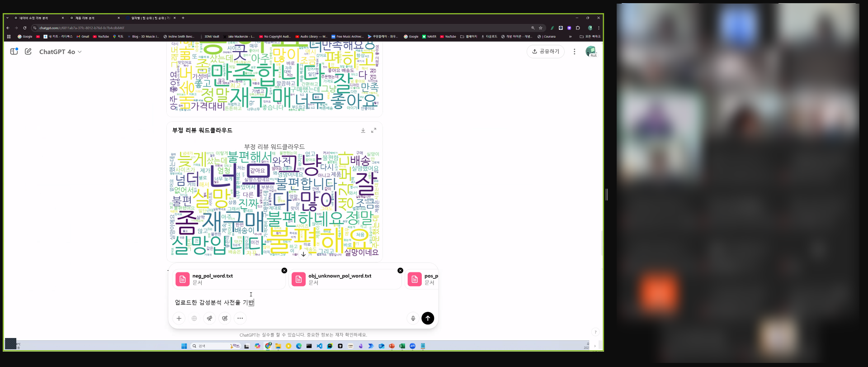Jump to latest message with down arrow
This screenshot has height=367, width=868.
(303, 254)
